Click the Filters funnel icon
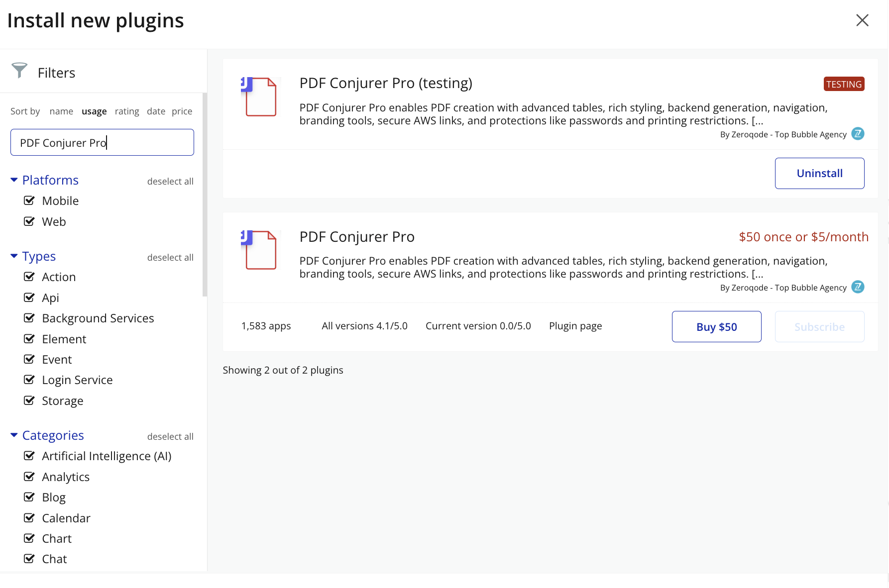This screenshot has height=588, width=889. (19, 71)
